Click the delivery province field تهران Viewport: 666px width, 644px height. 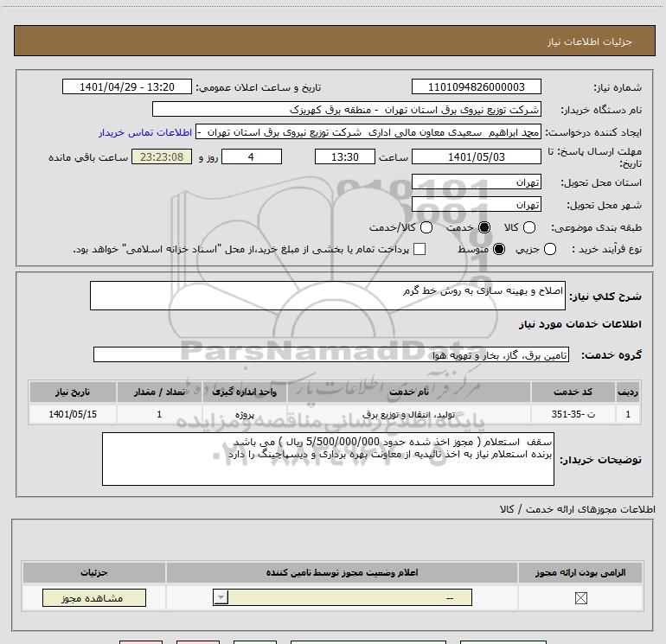point(476,182)
